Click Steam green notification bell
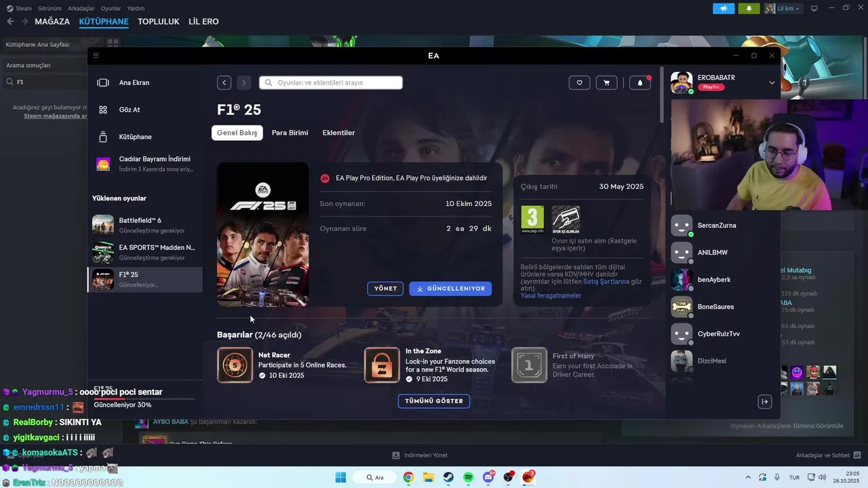This screenshot has height=488, width=868. click(749, 8)
